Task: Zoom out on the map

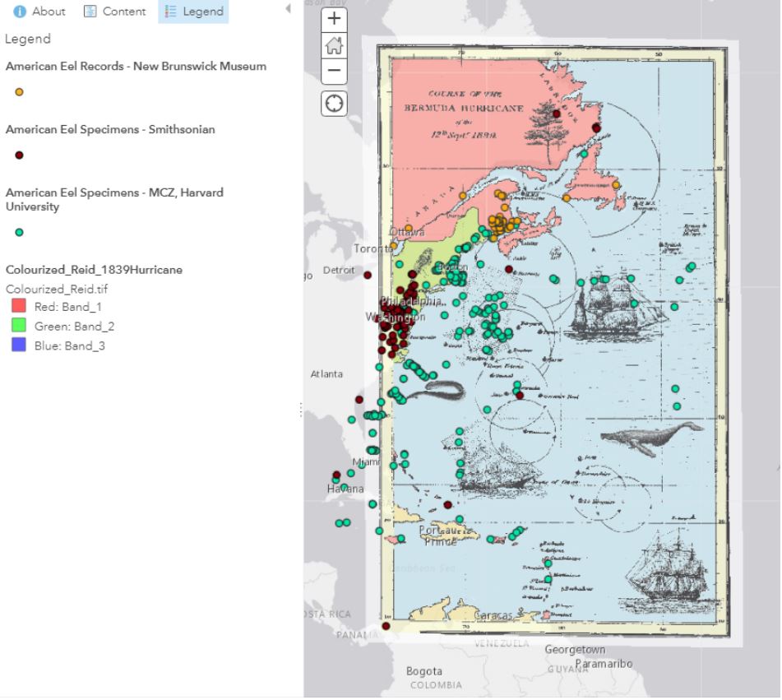Action: coord(334,71)
